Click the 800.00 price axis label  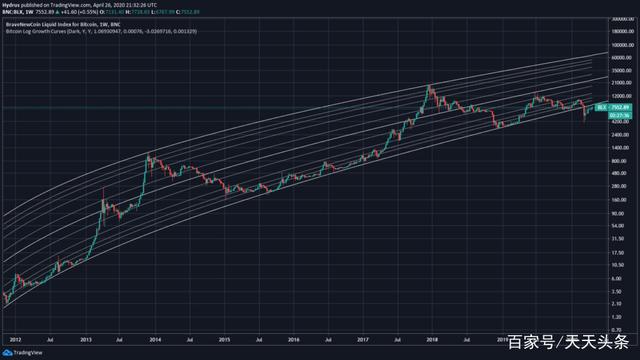click(x=620, y=161)
